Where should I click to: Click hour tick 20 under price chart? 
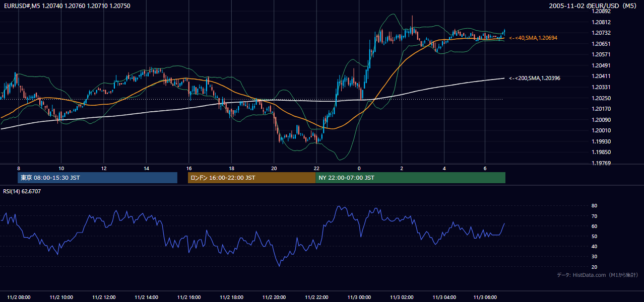tap(274, 168)
